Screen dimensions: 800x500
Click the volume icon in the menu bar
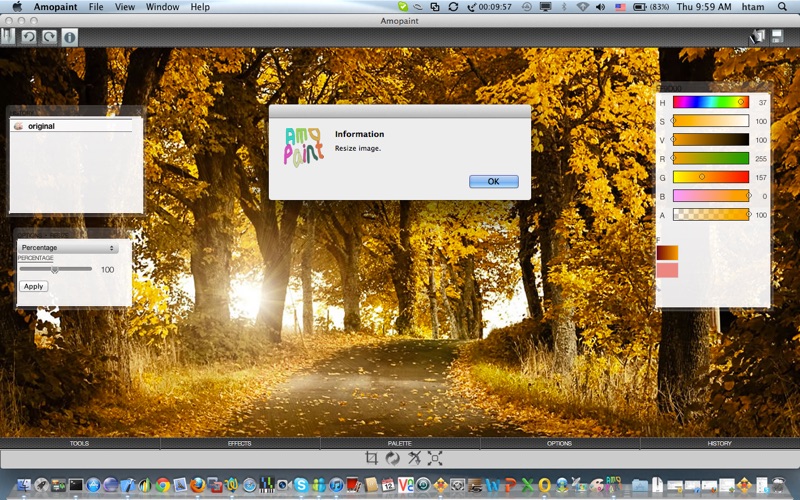pyautogui.click(x=601, y=7)
